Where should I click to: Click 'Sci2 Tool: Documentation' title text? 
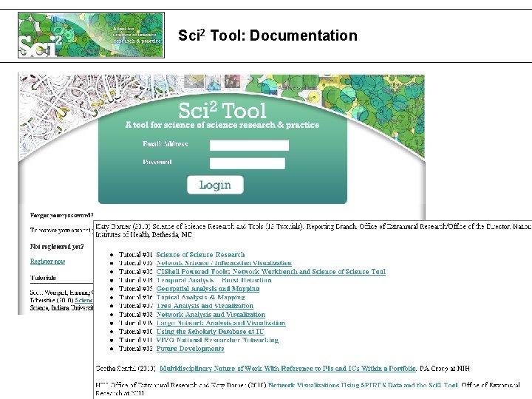pyautogui.click(x=267, y=35)
